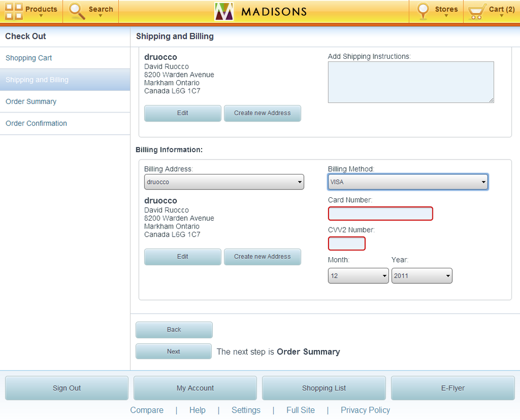This screenshot has width=520, height=420.
Task: Click the Search magnifying glass icon
Action: (x=77, y=11)
